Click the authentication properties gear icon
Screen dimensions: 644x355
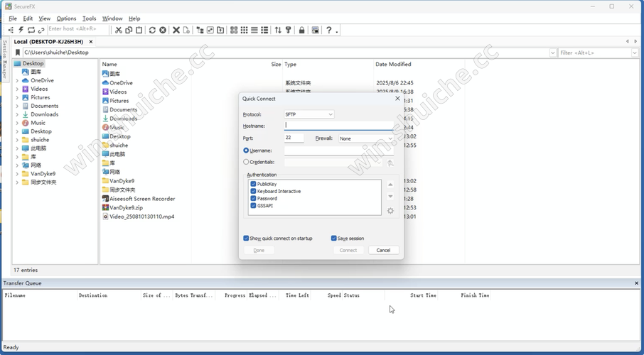390,211
